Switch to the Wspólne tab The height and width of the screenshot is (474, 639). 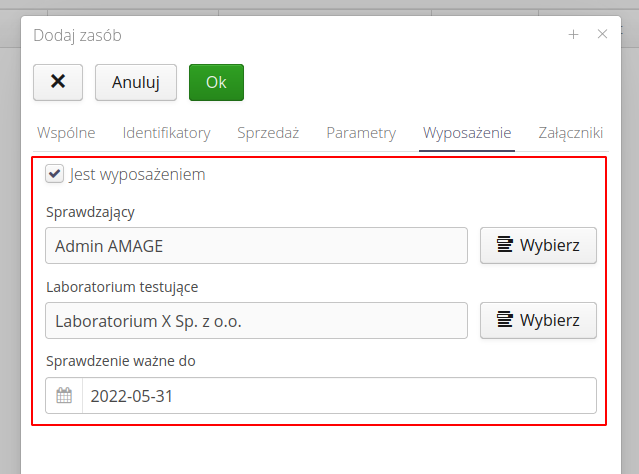[x=66, y=133]
